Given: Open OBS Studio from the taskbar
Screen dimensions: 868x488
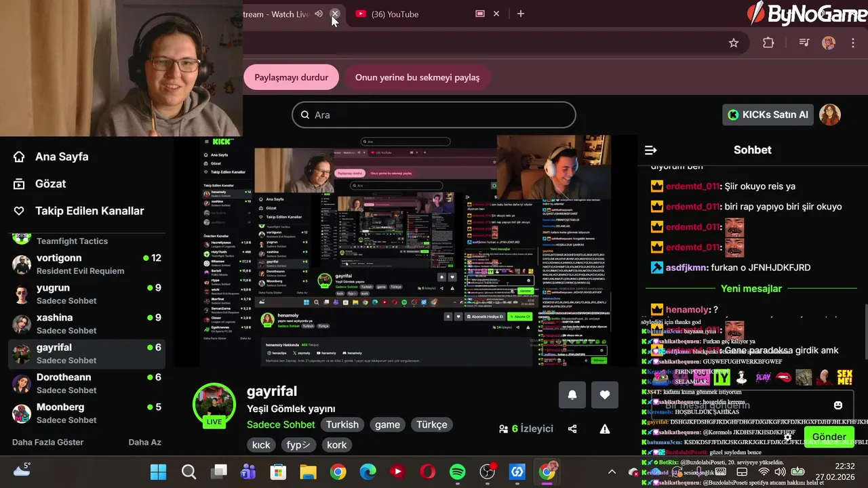Looking at the screenshot, I should point(488,472).
